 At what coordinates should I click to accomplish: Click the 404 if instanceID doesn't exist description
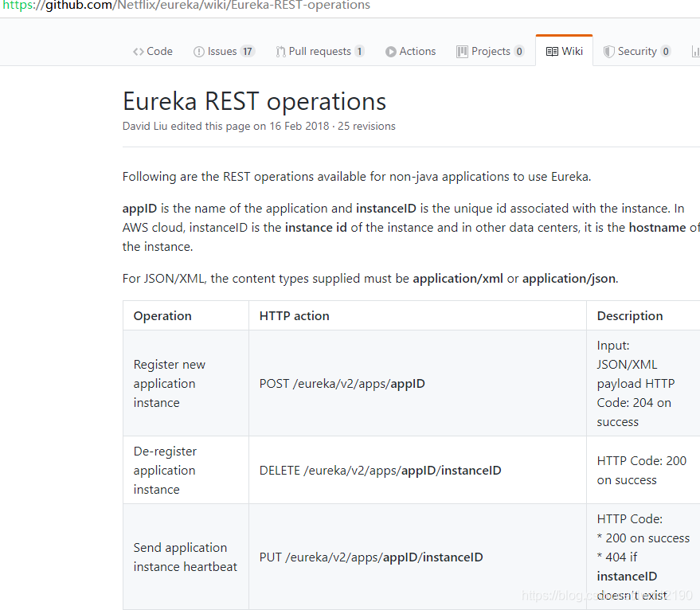tap(632, 576)
